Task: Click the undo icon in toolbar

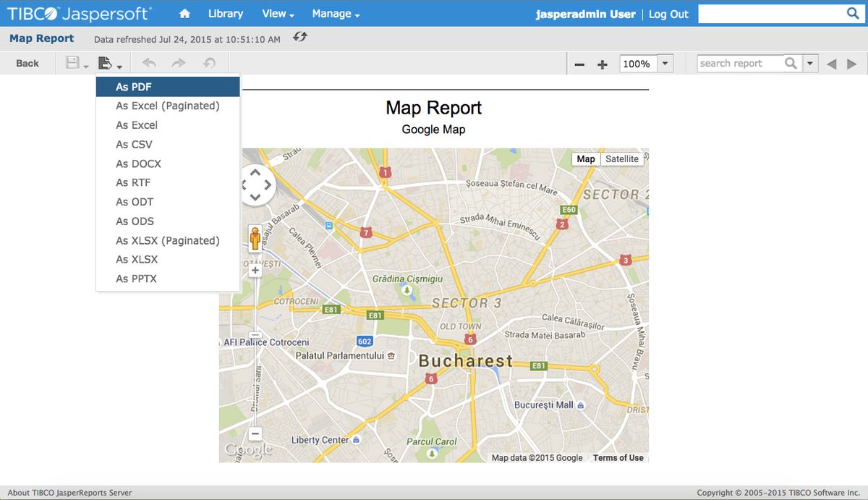Action: 148,63
